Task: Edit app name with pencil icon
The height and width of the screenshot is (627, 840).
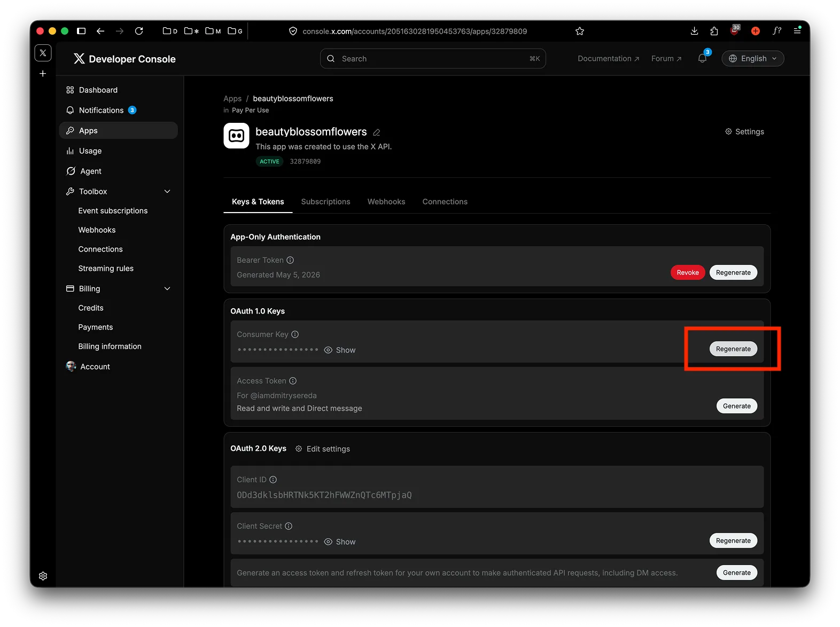Action: tap(377, 132)
